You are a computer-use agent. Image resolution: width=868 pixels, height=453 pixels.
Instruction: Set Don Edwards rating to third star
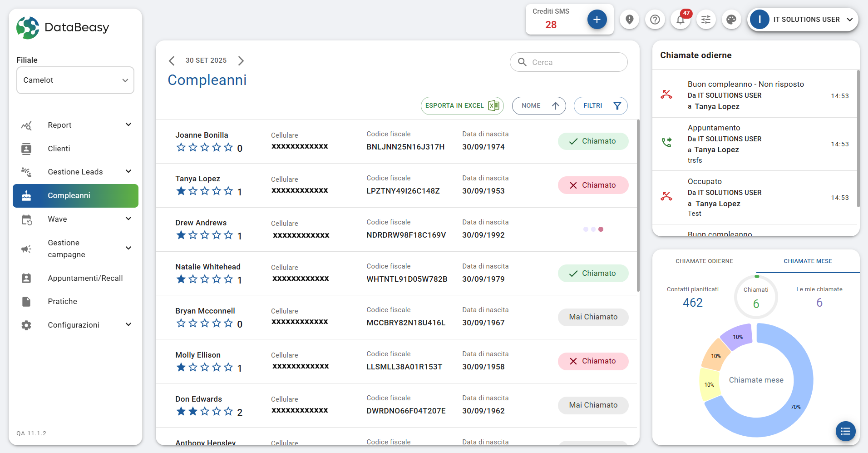[x=205, y=412]
